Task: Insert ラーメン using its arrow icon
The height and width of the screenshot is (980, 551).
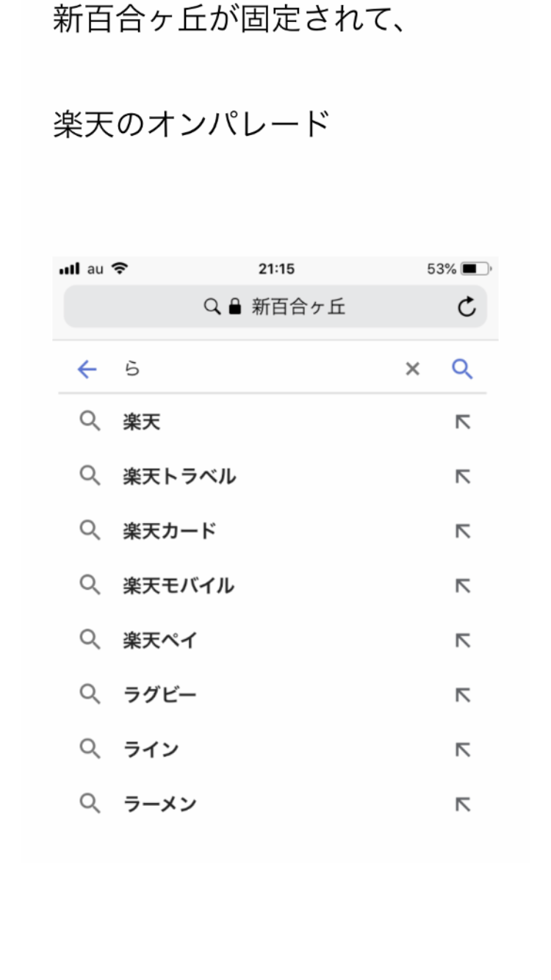Action: [463, 804]
